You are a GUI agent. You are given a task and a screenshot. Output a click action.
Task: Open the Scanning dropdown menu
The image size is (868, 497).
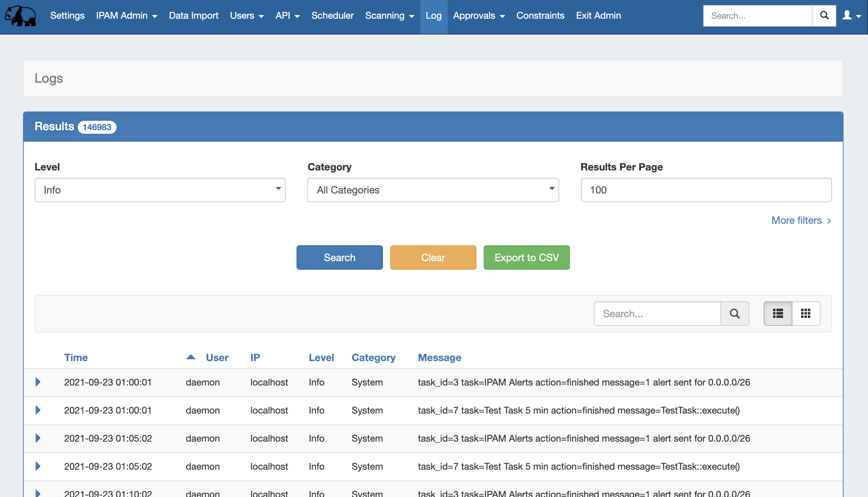[x=389, y=16]
